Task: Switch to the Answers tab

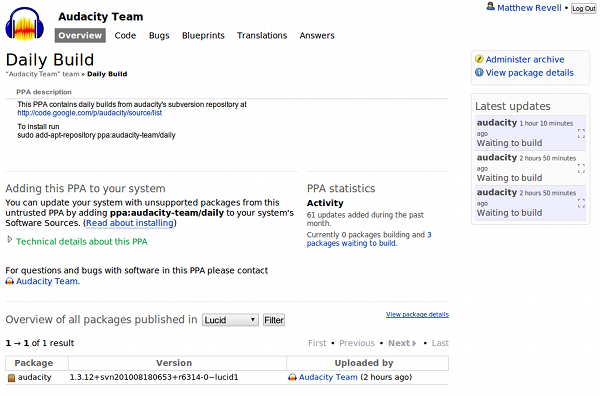Action: click(317, 36)
